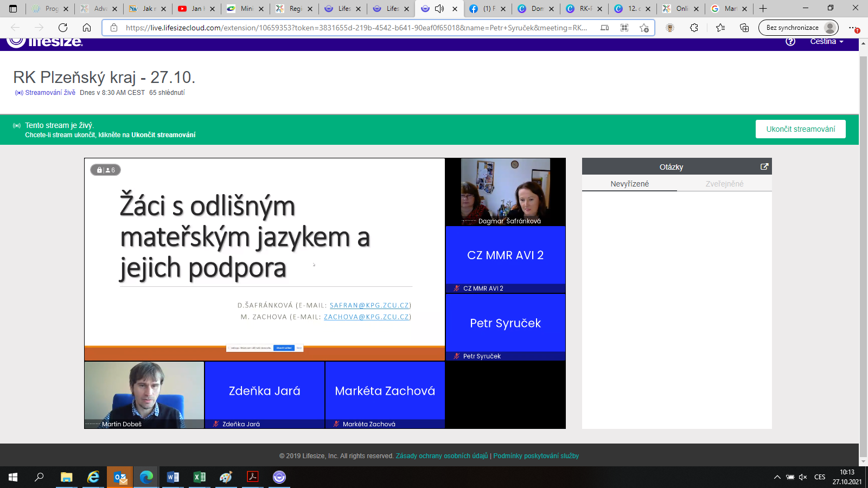This screenshot has height=488, width=868.
Task: Select Martin Dobeš video thumbnail
Action: pos(144,395)
